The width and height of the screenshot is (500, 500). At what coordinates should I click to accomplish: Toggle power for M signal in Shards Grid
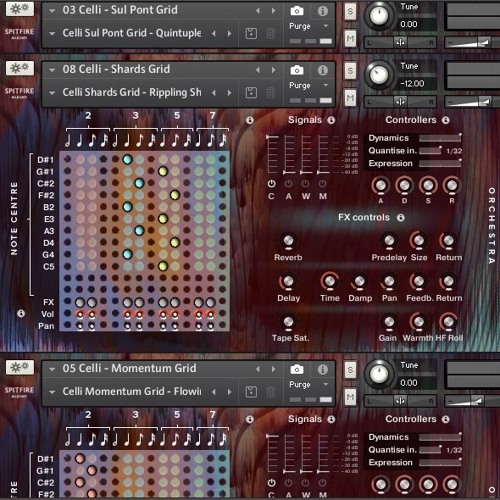(322, 184)
